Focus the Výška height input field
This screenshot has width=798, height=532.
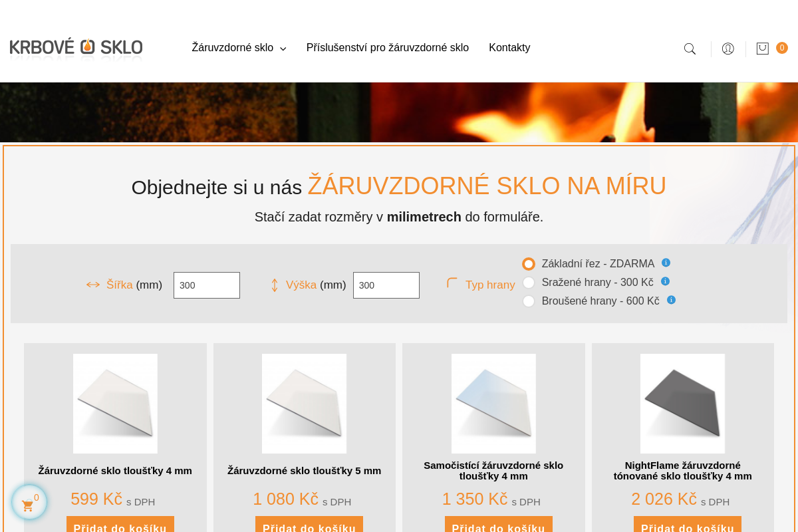click(386, 285)
